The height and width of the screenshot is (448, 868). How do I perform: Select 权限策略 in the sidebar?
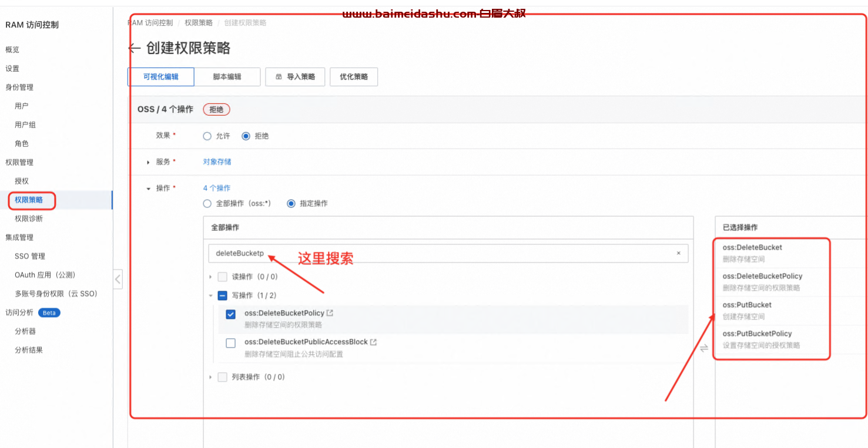tap(29, 200)
